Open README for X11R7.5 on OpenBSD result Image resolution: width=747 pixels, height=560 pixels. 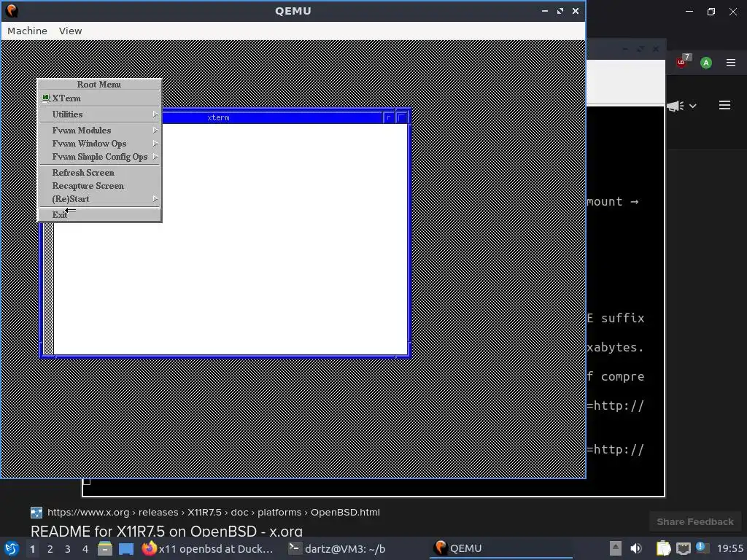point(166,532)
